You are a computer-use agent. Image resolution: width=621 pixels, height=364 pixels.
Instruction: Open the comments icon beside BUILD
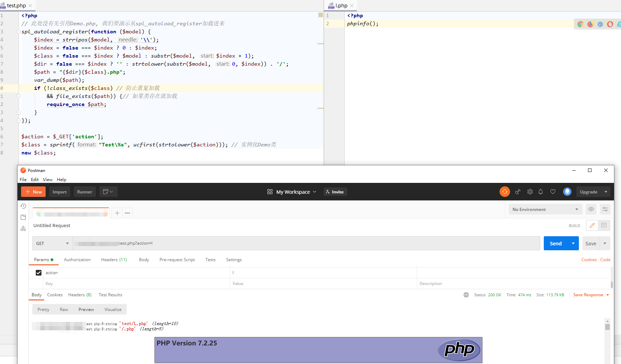[x=604, y=225]
